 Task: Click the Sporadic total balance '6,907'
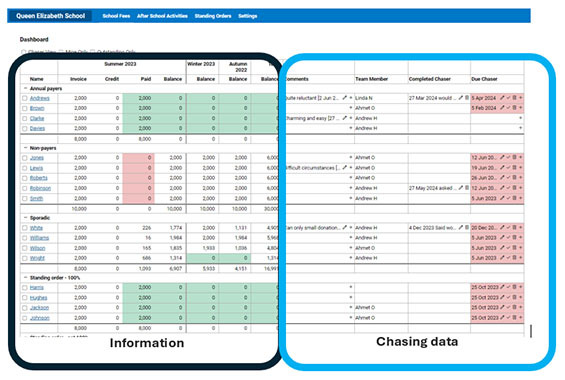coord(176,268)
